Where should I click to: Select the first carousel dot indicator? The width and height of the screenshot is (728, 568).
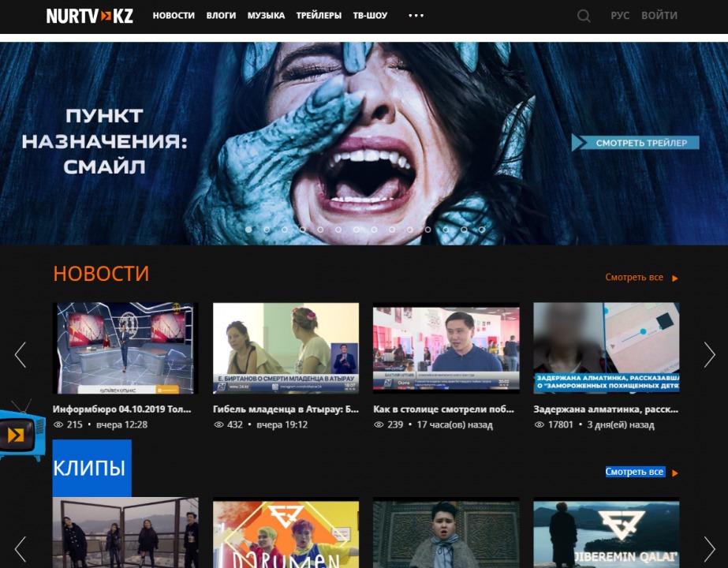tap(250, 231)
